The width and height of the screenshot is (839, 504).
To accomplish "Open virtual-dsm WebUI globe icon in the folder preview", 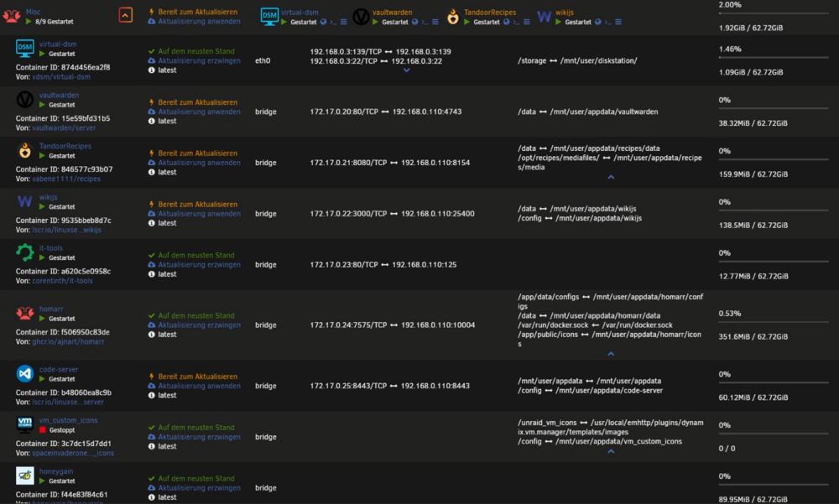I will click(x=323, y=22).
